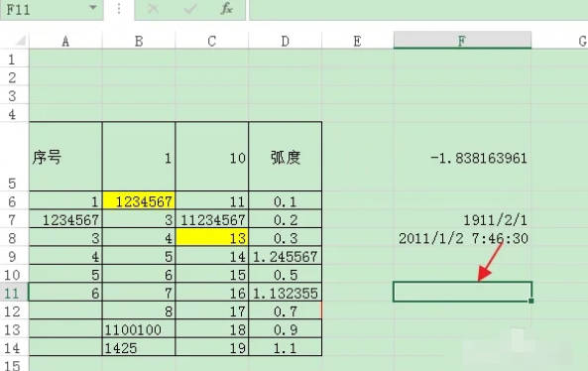This screenshot has height=371, width=588.
Task: Click cell A7 with 1234567
Action: pyautogui.click(x=65, y=219)
